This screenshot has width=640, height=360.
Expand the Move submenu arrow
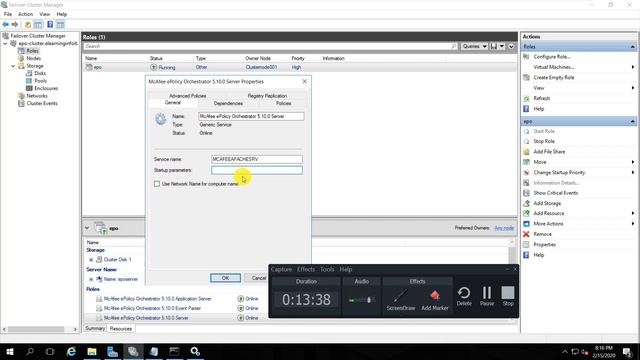coord(633,162)
